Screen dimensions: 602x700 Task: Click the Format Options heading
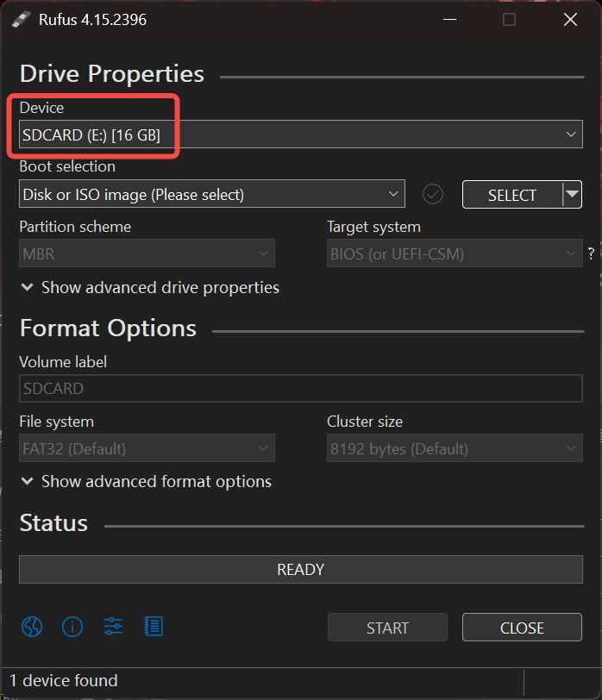(108, 328)
